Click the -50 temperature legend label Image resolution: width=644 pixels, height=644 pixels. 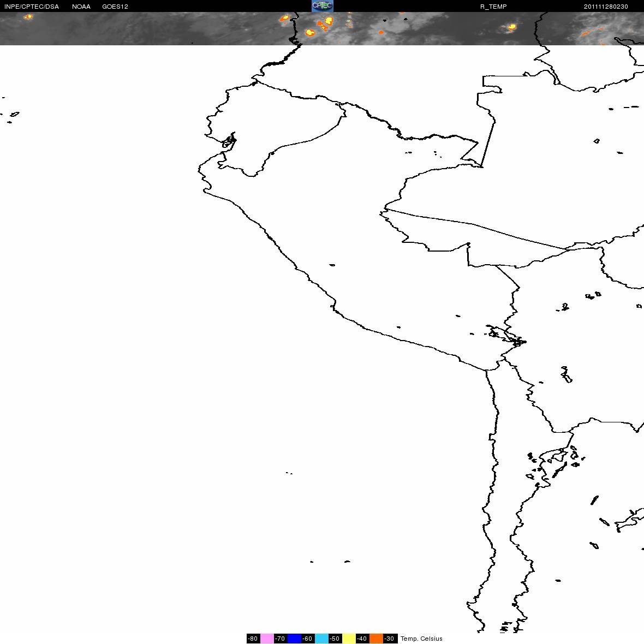click(x=335, y=638)
